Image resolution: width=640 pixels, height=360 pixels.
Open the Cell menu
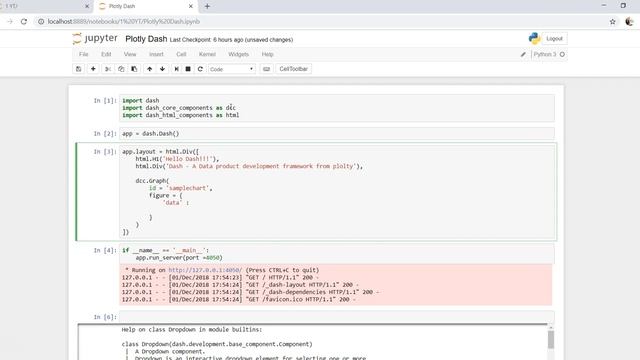click(181, 54)
